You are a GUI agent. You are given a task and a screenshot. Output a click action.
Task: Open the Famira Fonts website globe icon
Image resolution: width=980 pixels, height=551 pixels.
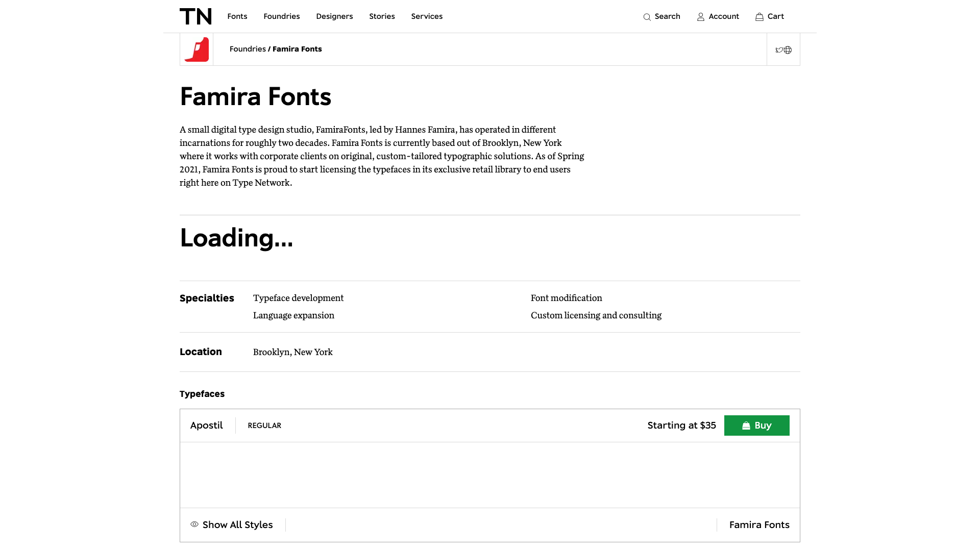(788, 50)
